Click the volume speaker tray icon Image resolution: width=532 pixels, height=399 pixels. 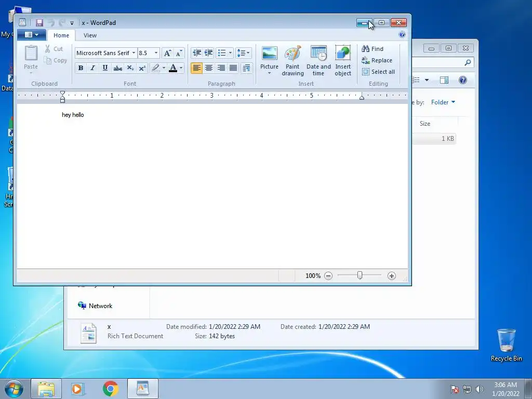tap(480, 389)
